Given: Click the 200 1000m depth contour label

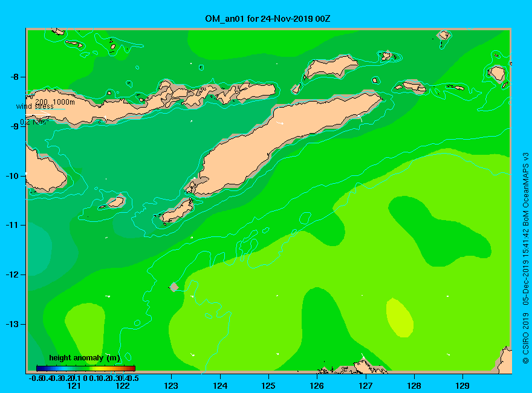Looking at the screenshot, I should pos(55,102).
